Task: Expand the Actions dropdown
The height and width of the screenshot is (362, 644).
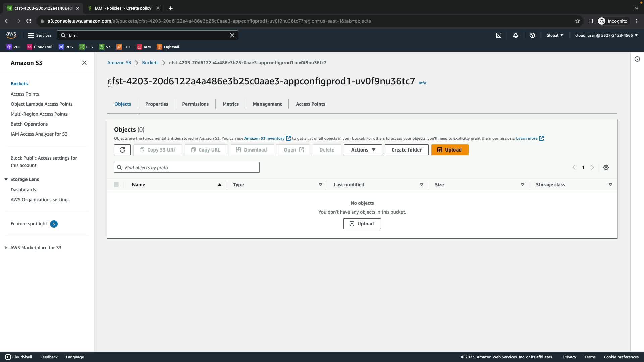Action: tap(363, 150)
